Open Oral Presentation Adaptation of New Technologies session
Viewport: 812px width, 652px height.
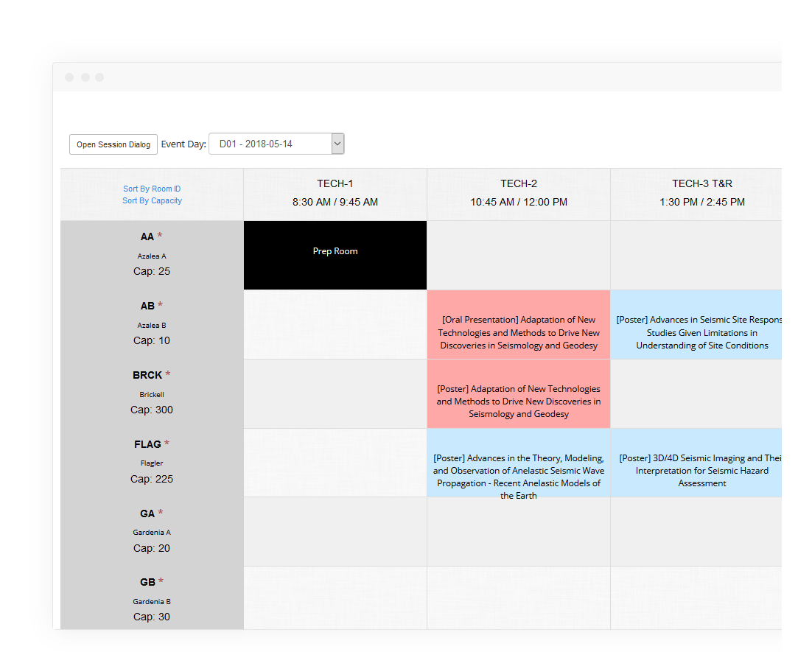pos(519,325)
